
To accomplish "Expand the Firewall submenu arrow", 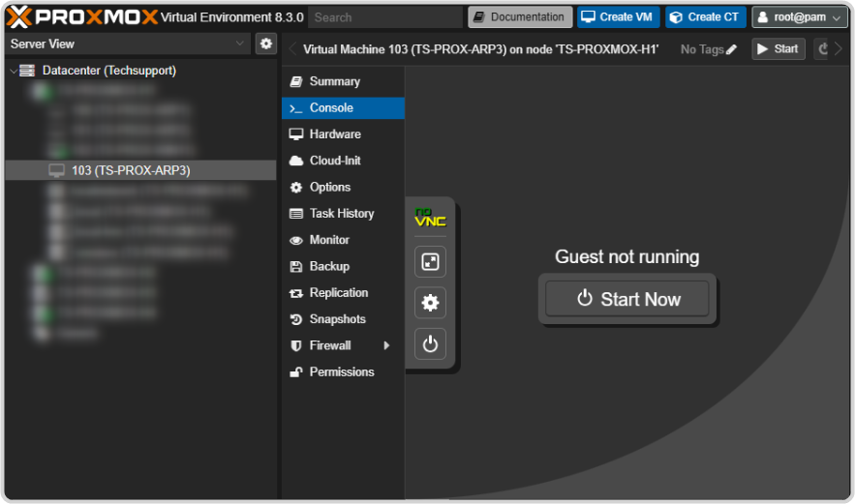I will tap(387, 345).
